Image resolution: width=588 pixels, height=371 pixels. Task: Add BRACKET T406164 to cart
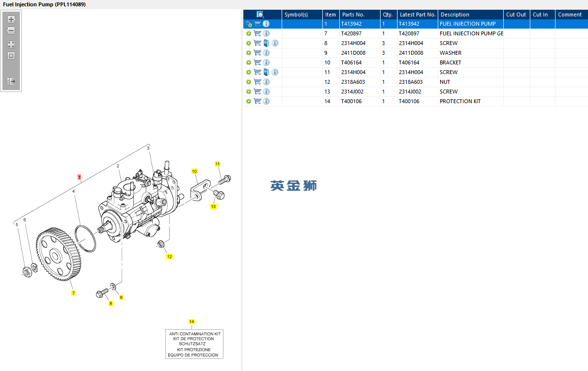click(x=257, y=62)
